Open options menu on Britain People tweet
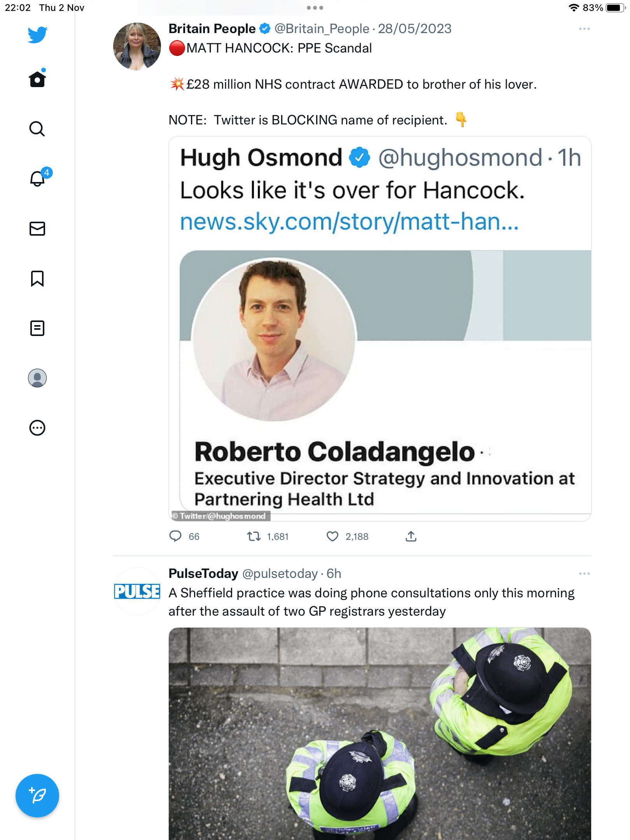630x840 pixels. click(x=584, y=29)
